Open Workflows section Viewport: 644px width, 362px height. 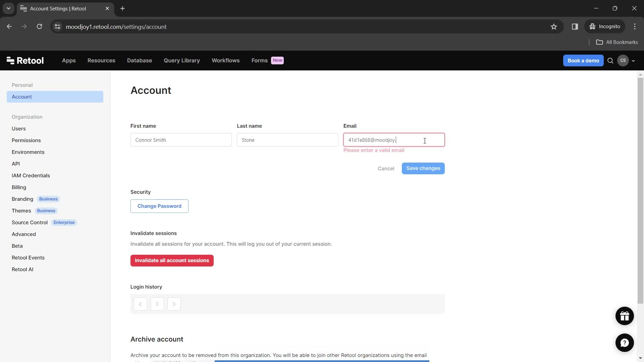pos(226,61)
